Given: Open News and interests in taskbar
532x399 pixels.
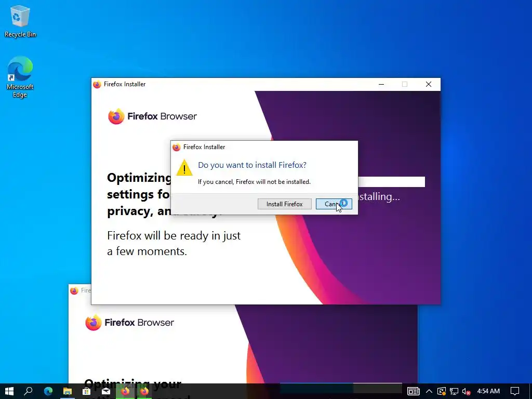Looking at the screenshot, I should (x=413, y=391).
